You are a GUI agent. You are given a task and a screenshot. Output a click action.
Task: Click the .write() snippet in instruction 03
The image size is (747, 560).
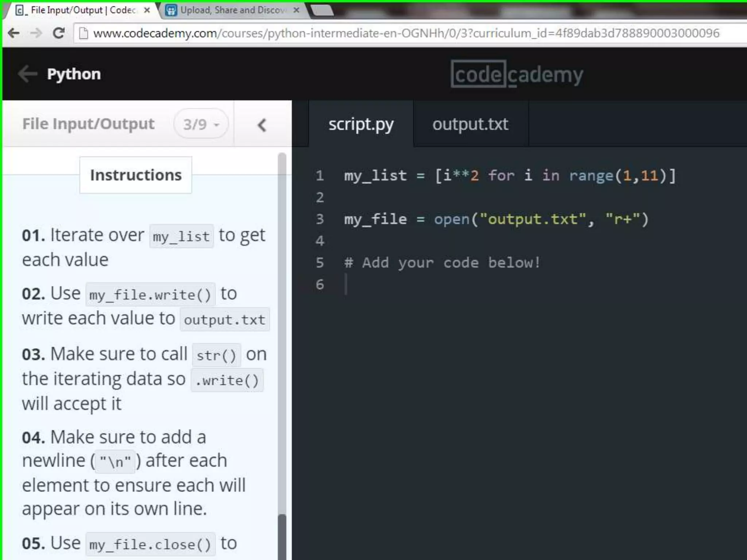pyautogui.click(x=227, y=380)
